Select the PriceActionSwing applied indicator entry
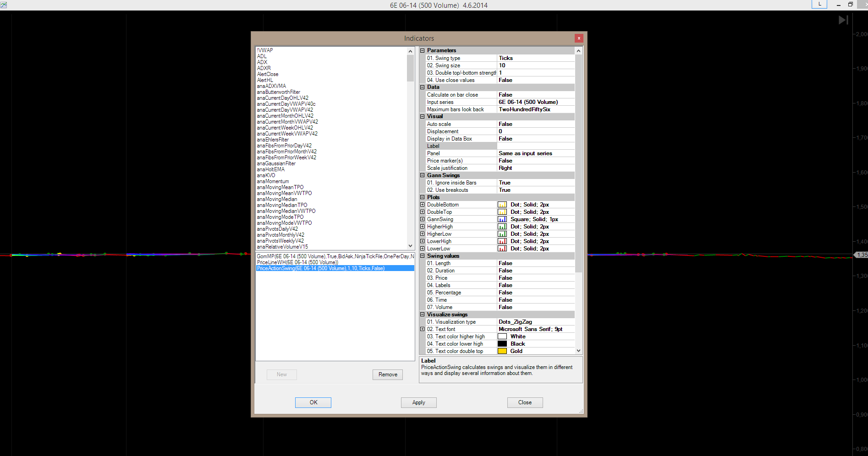 (335, 268)
